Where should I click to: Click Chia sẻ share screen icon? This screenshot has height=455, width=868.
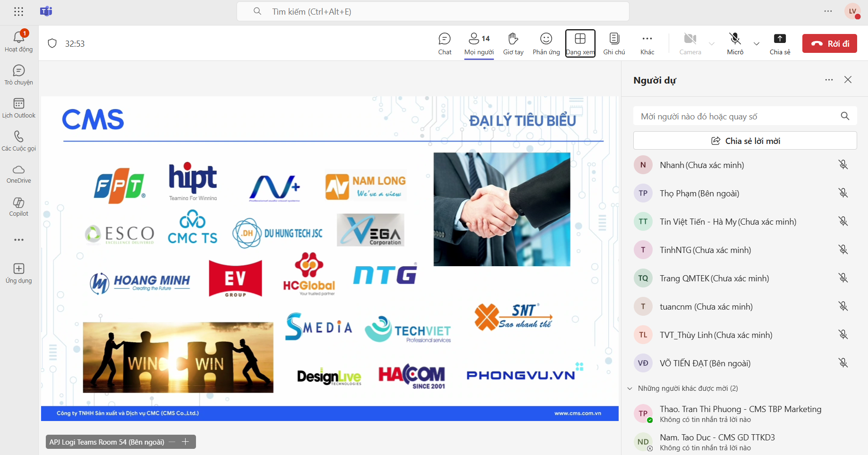(x=780, y=43)
